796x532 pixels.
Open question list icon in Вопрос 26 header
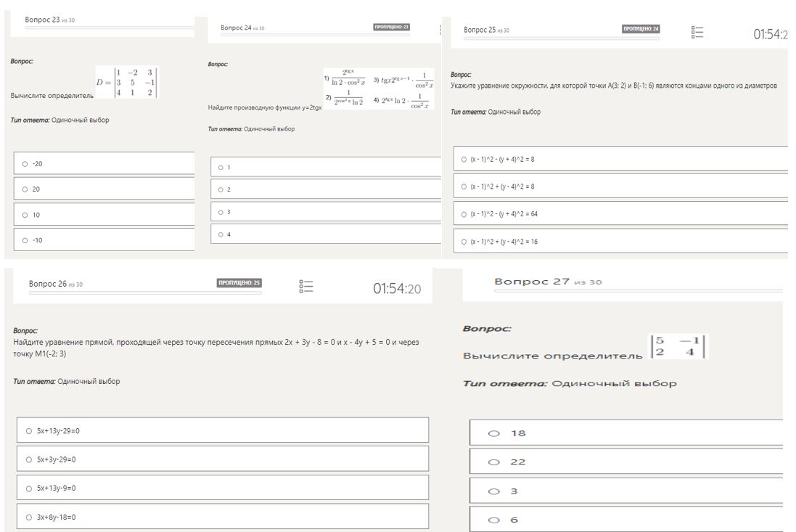click(x=305, y=287)
